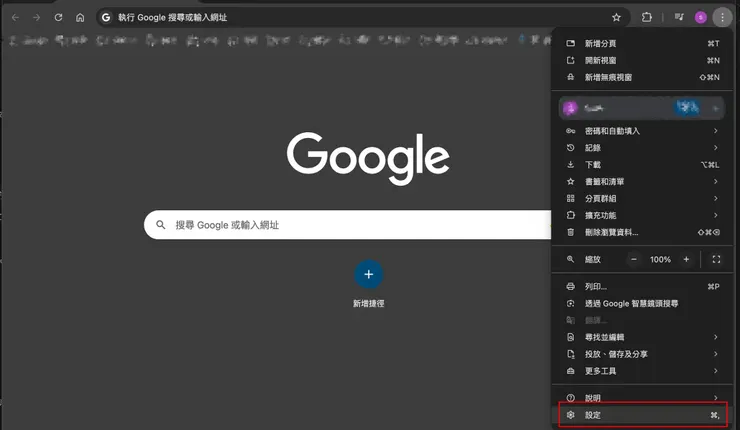Expand the 記錄 history submenu arrow

click(715, 148)
